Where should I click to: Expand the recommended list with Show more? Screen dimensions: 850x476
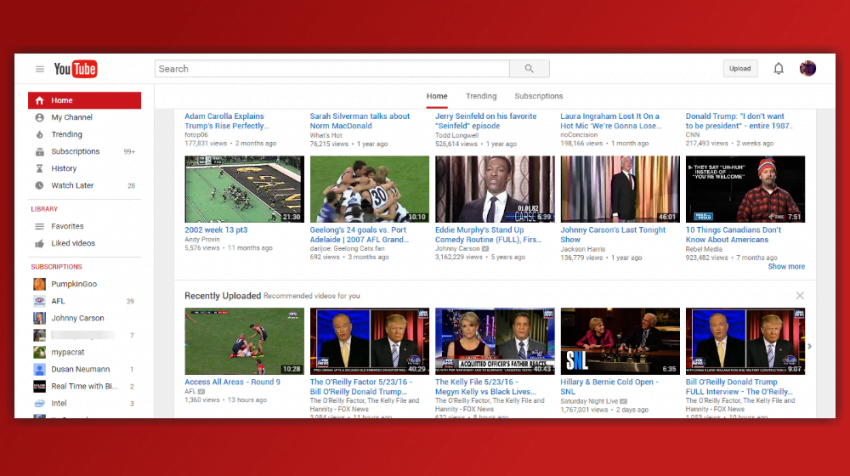[786, 267]
